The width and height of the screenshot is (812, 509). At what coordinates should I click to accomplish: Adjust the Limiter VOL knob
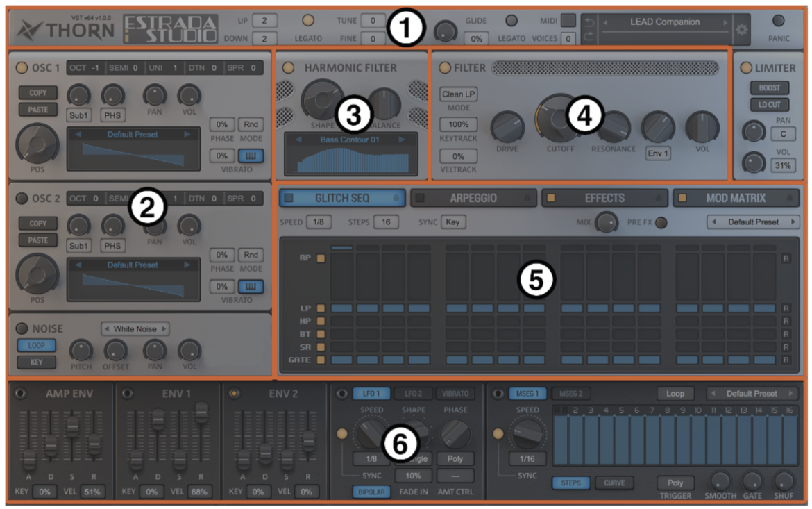click(754, 162)
